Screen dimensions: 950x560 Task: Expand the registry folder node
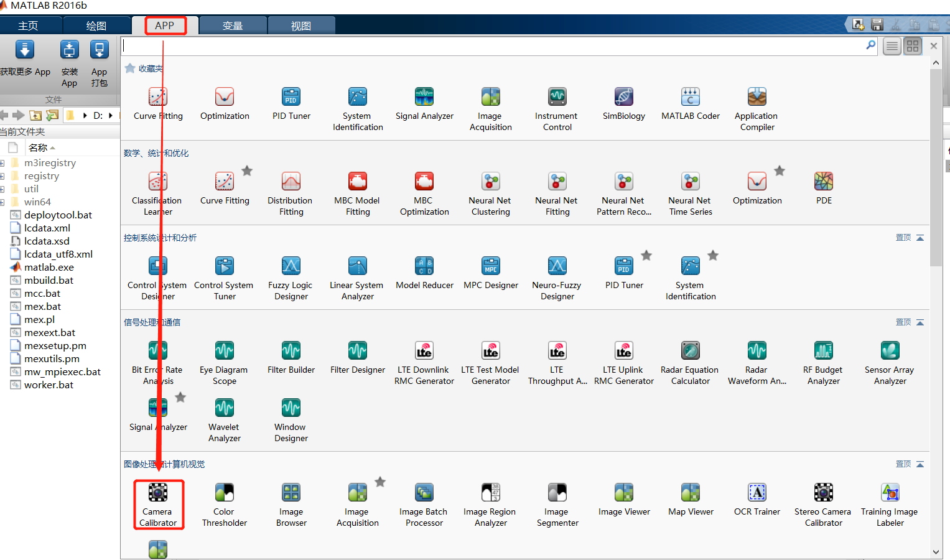(2, 176)
